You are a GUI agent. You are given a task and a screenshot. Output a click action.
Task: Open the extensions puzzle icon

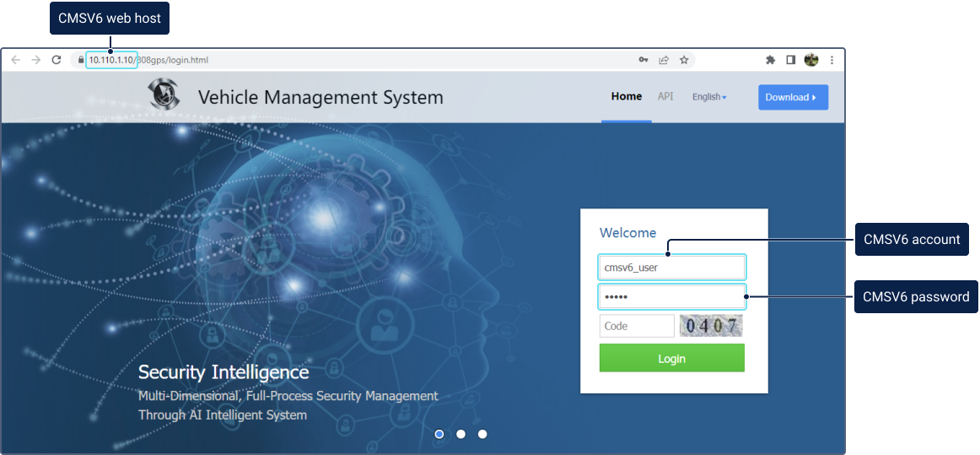coord(770,60)
